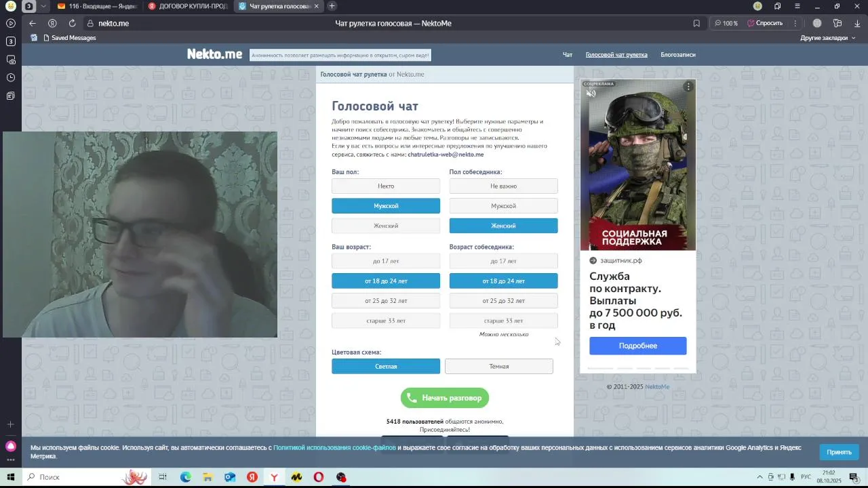This screenshot has width=868, height=488.
Task: Click Подробнее in the advertisement
Action: (x=637, y=346)
